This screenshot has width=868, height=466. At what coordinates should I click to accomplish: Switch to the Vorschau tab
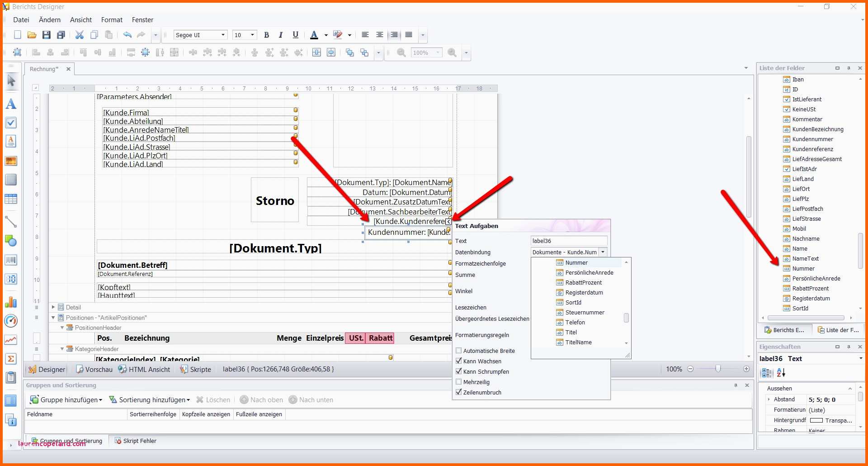coord(94,369)
